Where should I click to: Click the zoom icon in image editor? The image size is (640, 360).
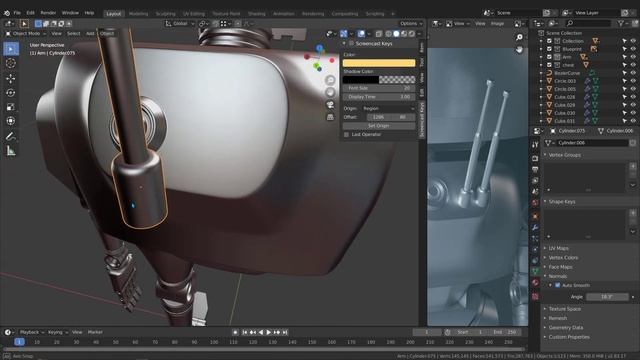(x=519, y=38)
